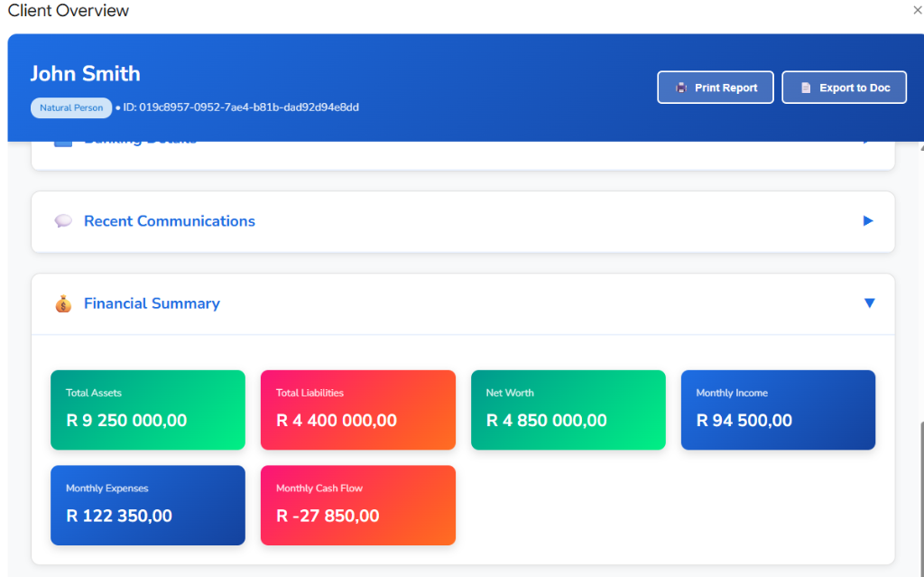Screen dimensions: 924x577
Task: Close the Client Overview dialog
Action: click(x=917, y=10)
